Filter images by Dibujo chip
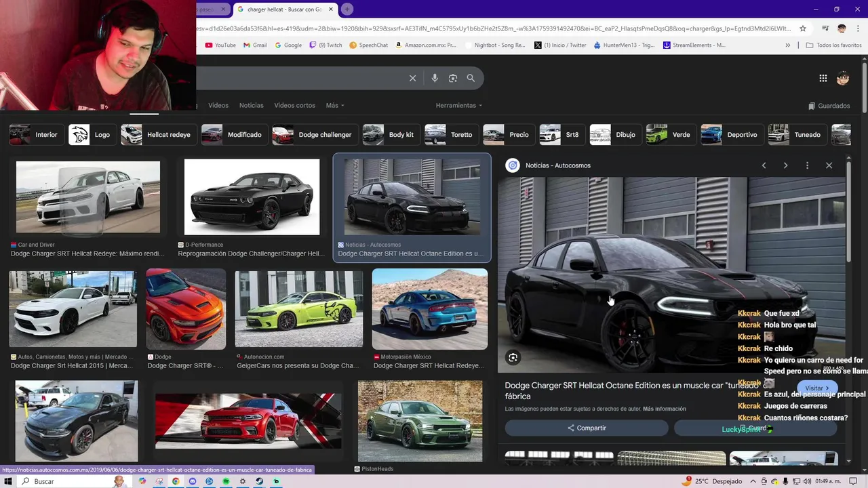 point(615,135)
